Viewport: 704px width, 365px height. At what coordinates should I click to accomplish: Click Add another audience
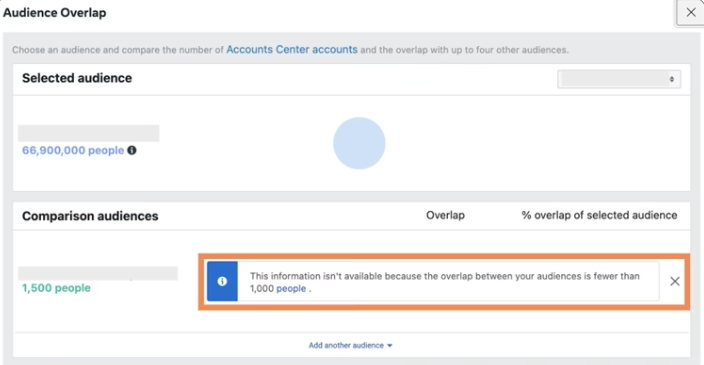click(x=346, y=345)
